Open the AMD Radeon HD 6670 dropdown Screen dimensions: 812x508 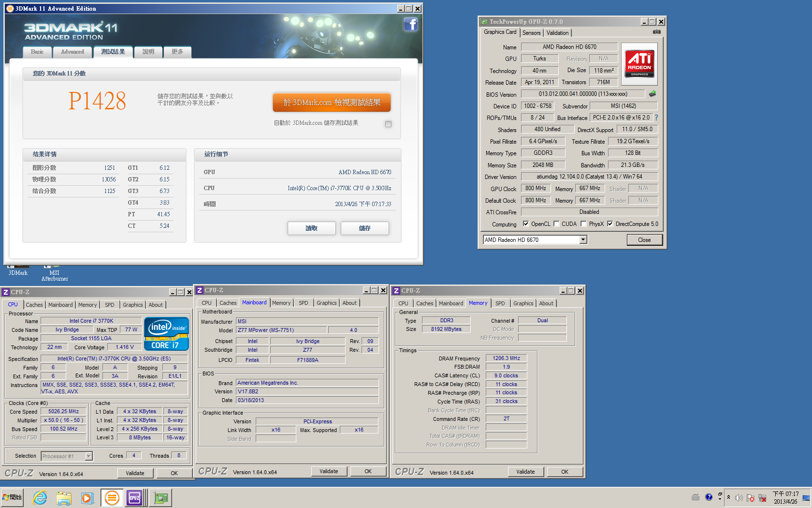(583, 239)
